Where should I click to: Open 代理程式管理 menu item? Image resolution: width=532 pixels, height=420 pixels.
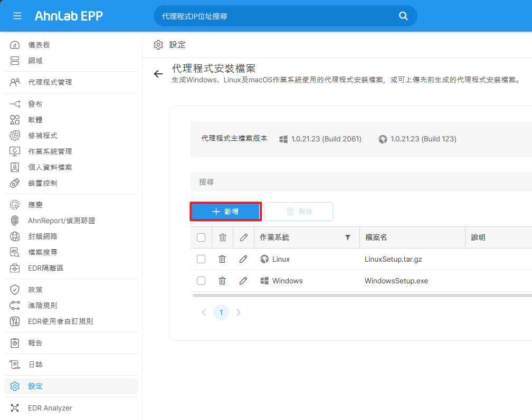[71, 82]
